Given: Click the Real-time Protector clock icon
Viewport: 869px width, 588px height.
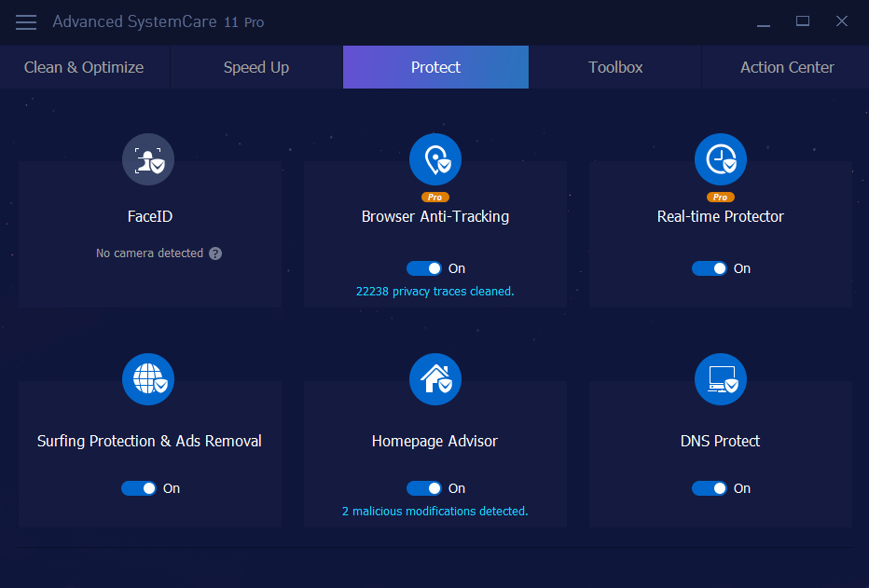Looking at the screenshot, I should 720,159.
